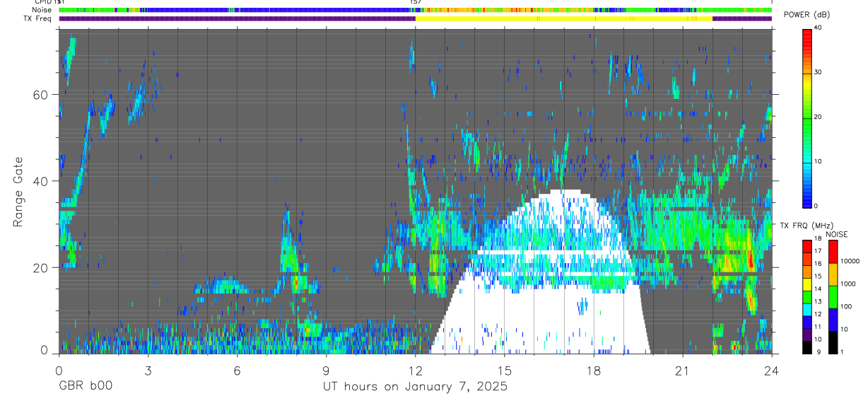Click the UT hours on January 7, 2025 title
The height and width of the screenshot is (401, 868).
pos(415,387)
